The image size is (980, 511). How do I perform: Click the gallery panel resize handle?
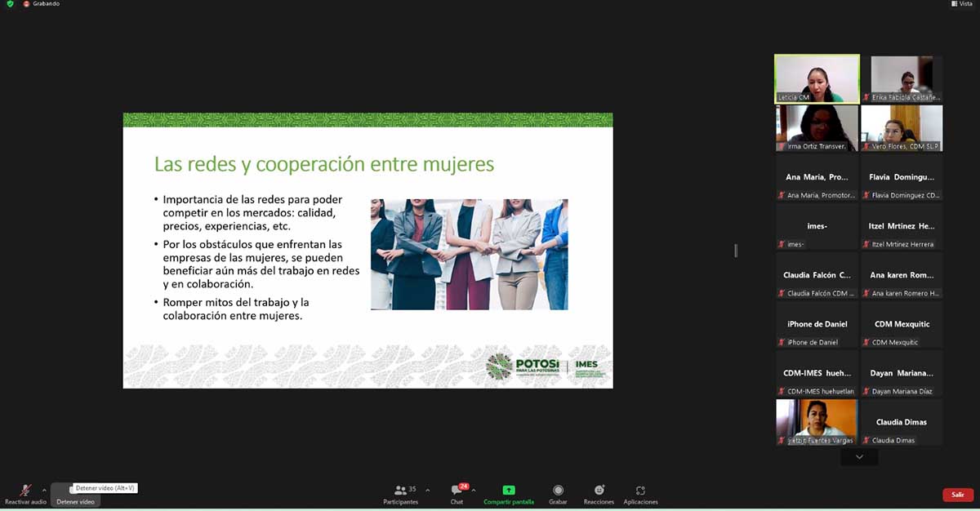pyautogui.click(x=736, y=251)
